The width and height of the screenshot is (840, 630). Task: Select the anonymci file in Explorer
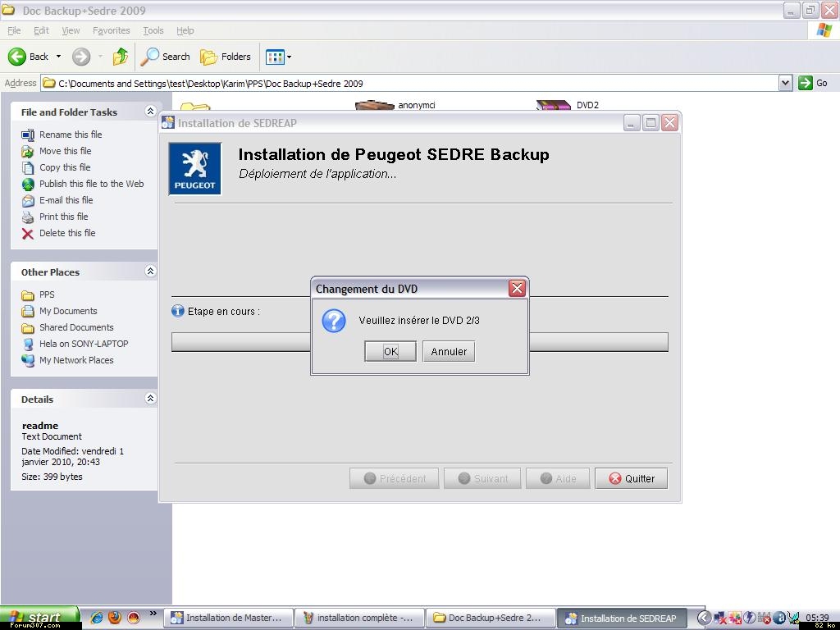[x=416, y=105]
